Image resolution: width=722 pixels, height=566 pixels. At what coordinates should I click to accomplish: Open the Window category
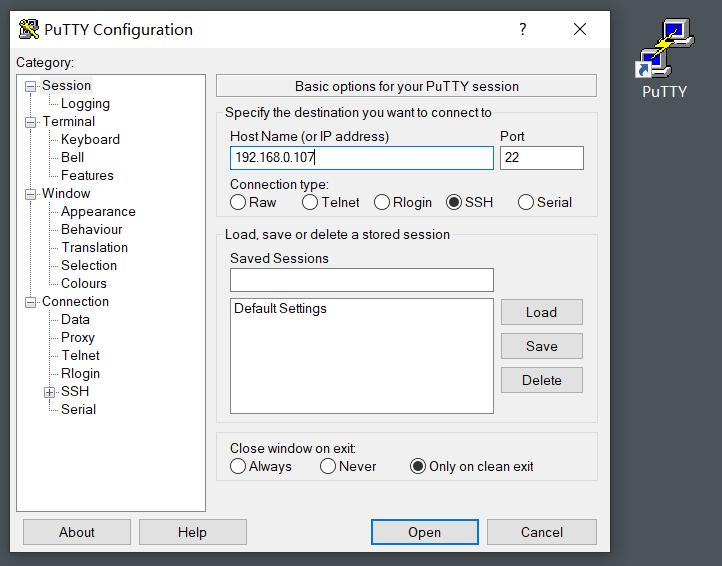(66, 193)
